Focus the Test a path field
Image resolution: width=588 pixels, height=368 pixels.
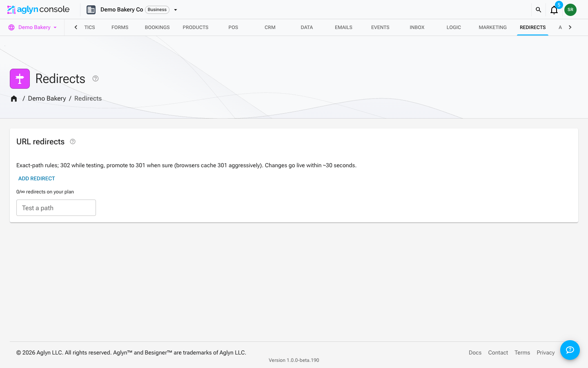coord(56,208)
